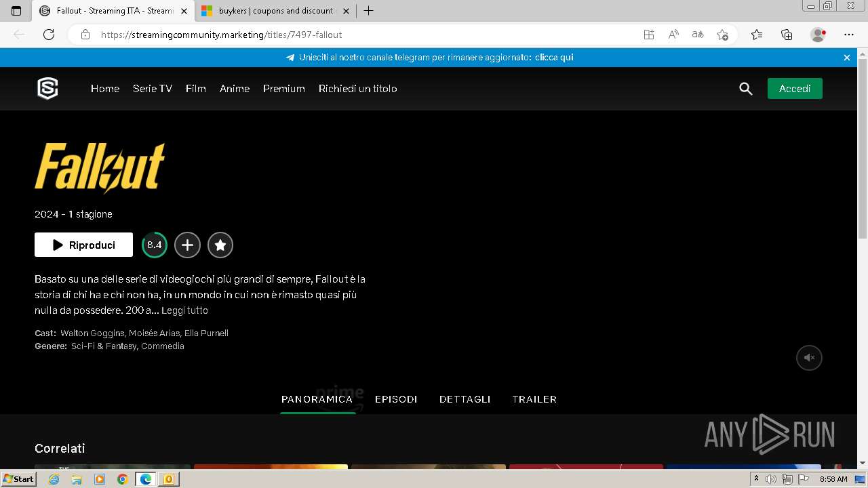Play Fallout with Riproduci button
Screen dimensions: 868x488
83,245
